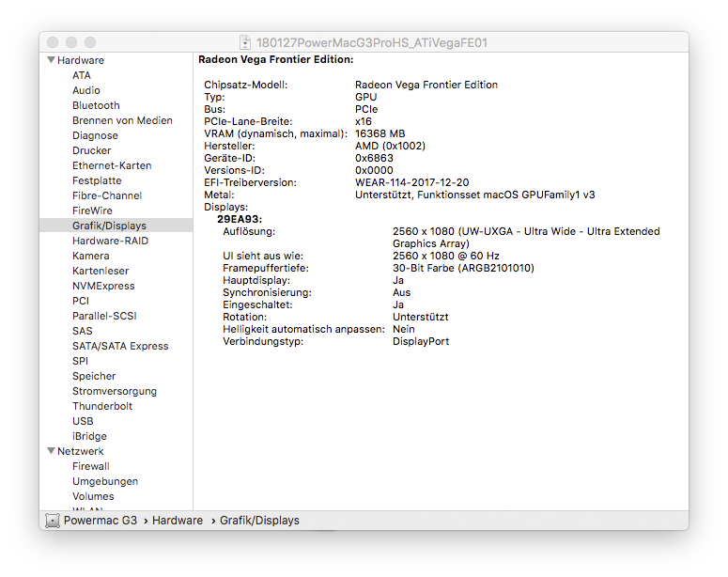This screenshot has width=728, height=577.
Task: Collapse the Hardware section triangle
Action: pos(52,60)
